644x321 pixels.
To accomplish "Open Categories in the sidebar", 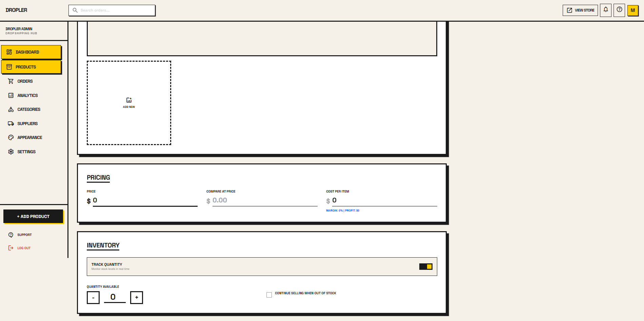I will point(29,109).
